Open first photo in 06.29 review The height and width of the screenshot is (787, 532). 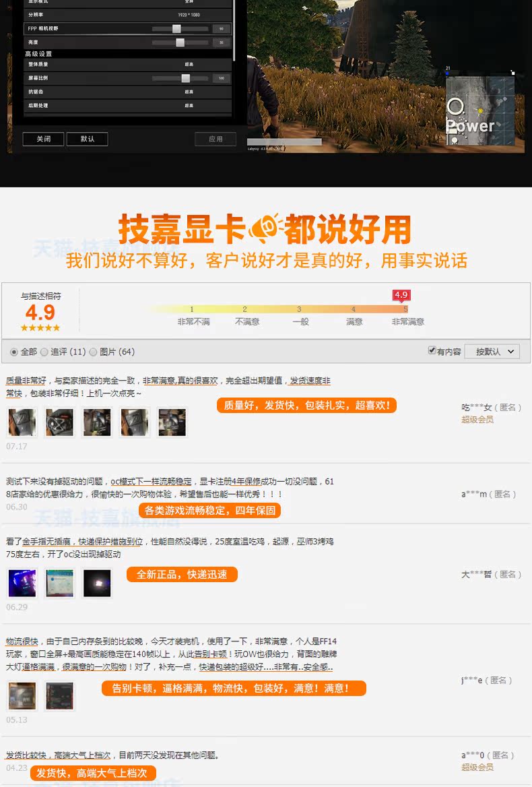click(x=22, y=583)
